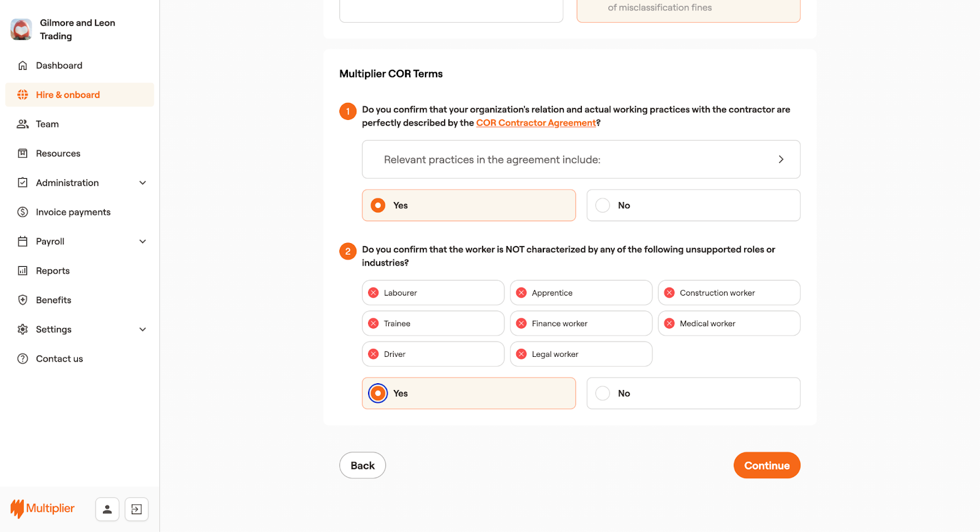The height and width of the screenshot is (532, 980).
Task: Click the Contact us help icon
Action: click(x=23, y=359)
